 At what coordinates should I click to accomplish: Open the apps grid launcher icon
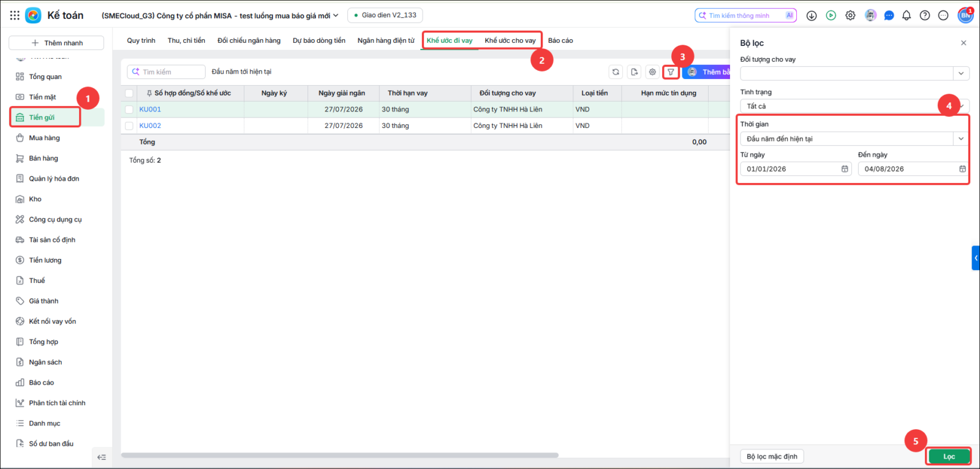(x=15, y=15)
